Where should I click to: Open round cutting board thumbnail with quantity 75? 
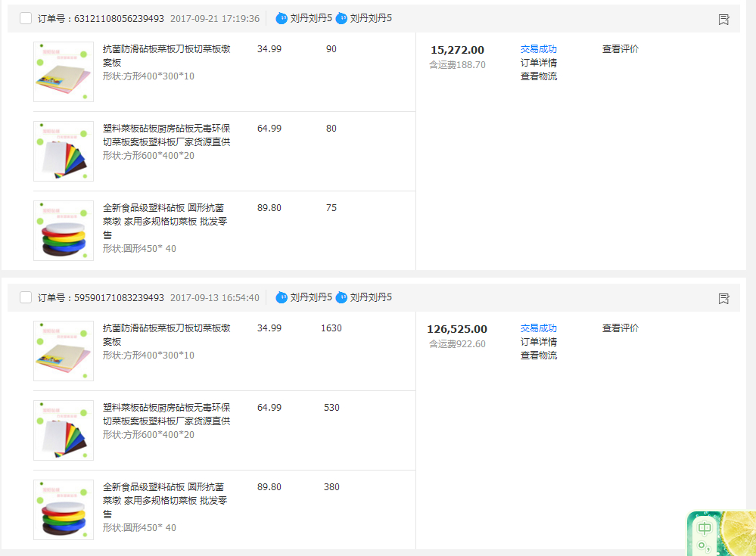pyautogui.click(x=64, y=231)
